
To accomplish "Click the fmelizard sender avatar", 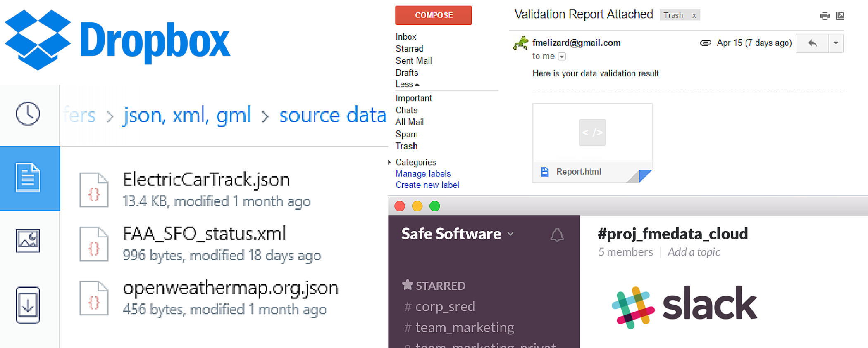I will 521,43.
